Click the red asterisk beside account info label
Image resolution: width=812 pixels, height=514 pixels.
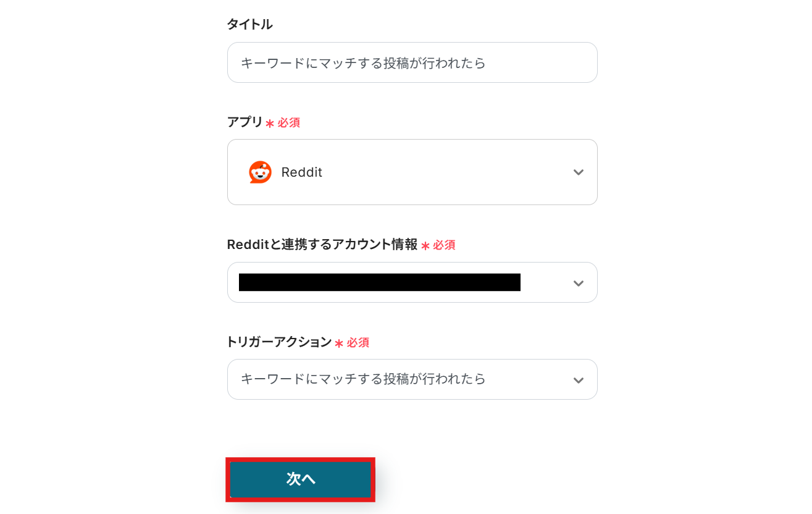coord(425,246)
